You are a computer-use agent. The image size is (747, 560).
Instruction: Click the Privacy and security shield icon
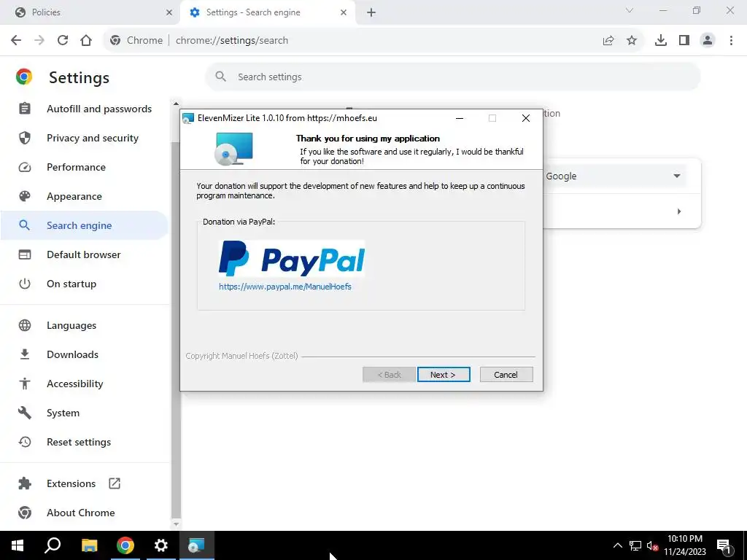click(x=25, y=138)
